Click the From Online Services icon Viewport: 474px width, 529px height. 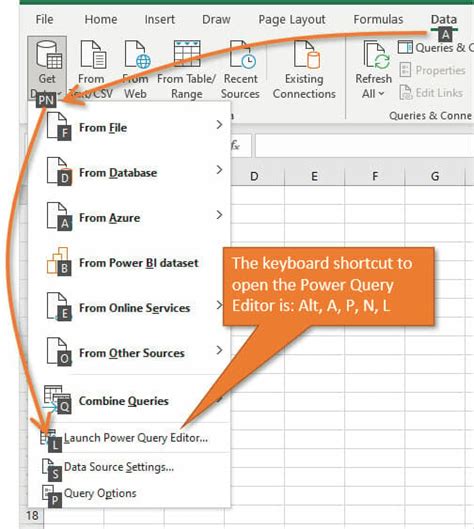(58, 306)
